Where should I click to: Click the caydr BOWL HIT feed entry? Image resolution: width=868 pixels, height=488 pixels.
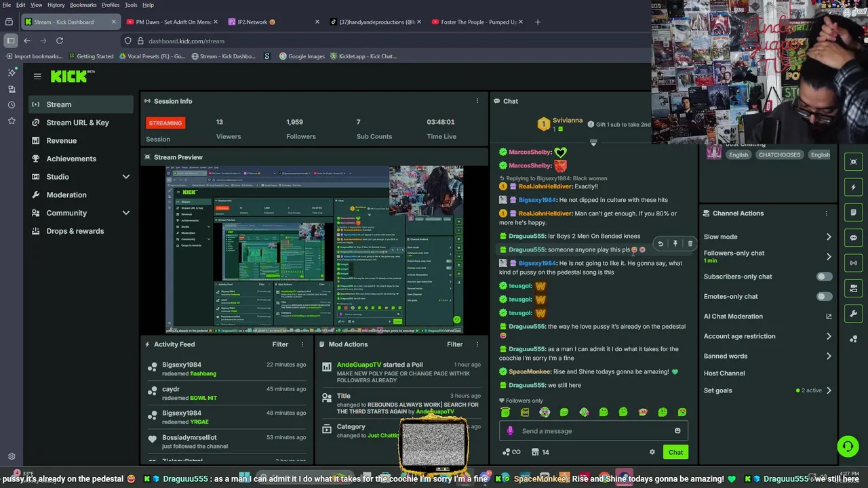click(x=227, y=393)
